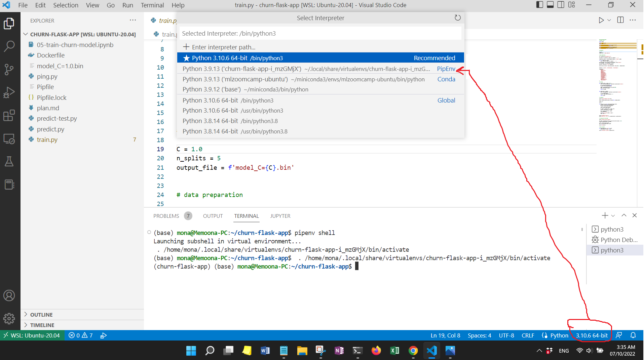Pick Python 3.8.14 /usr/bin/python3.8 interpreter
This screenshot has width=644, height=360.
tap(320, 131)
